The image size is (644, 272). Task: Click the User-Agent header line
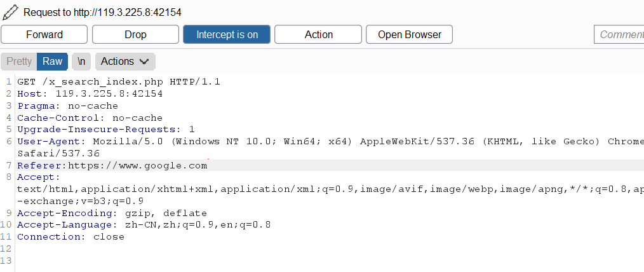click(331, 147)
